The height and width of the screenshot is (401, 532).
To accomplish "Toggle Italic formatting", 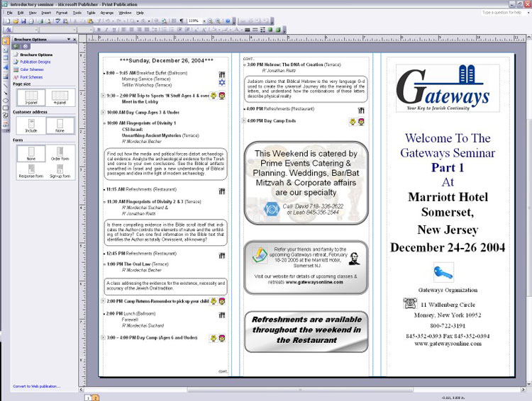I will [x=106, y=30].
